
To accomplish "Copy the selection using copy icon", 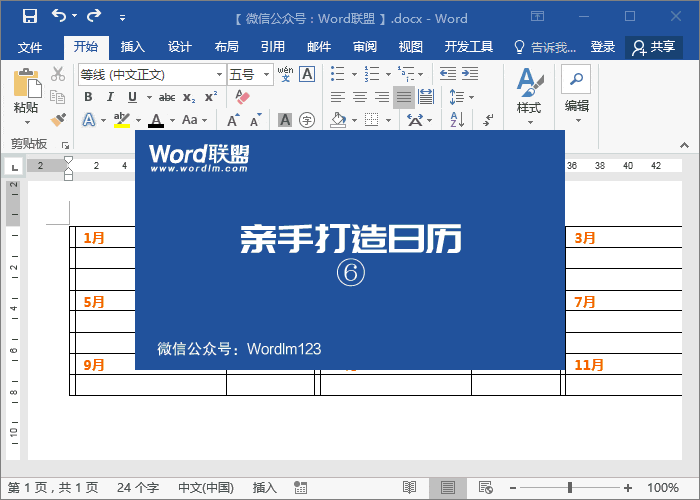I will click(58, 97).
